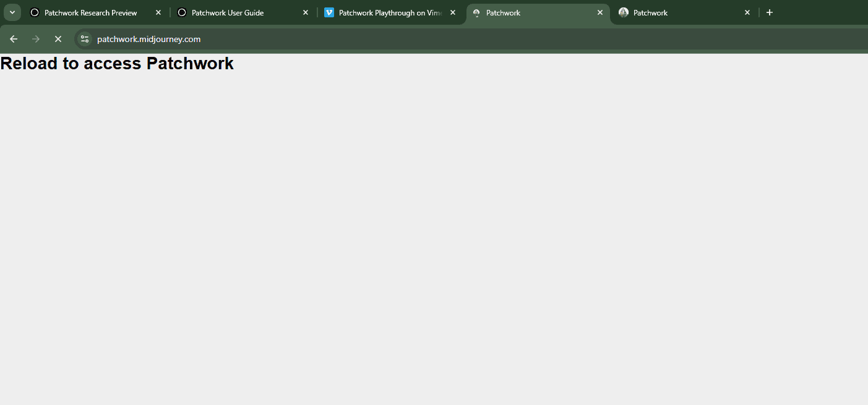This screenshot has height=405, width=868.
Task: Click the sailboat favicon on last Patchwork tab
Action: coord(624,12)
